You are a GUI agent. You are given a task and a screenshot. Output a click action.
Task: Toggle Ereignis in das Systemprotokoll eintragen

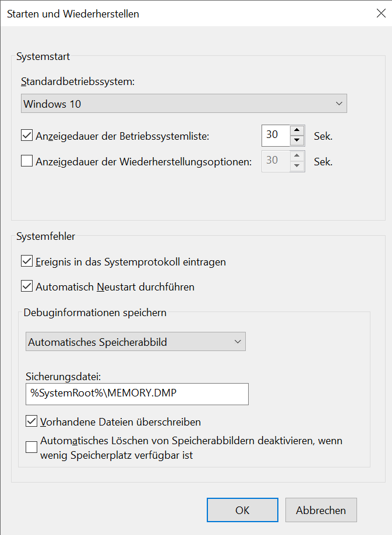tap(27, 261)
